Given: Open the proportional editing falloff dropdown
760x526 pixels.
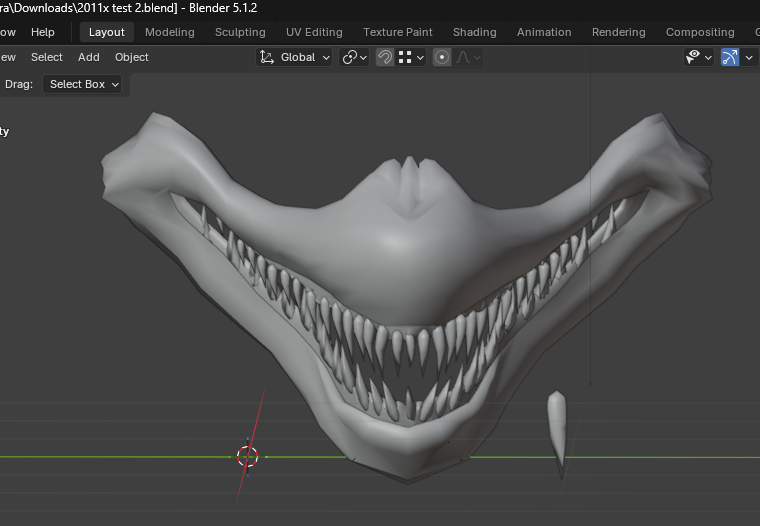Looking at the screenshot, I should coord(467,57).
